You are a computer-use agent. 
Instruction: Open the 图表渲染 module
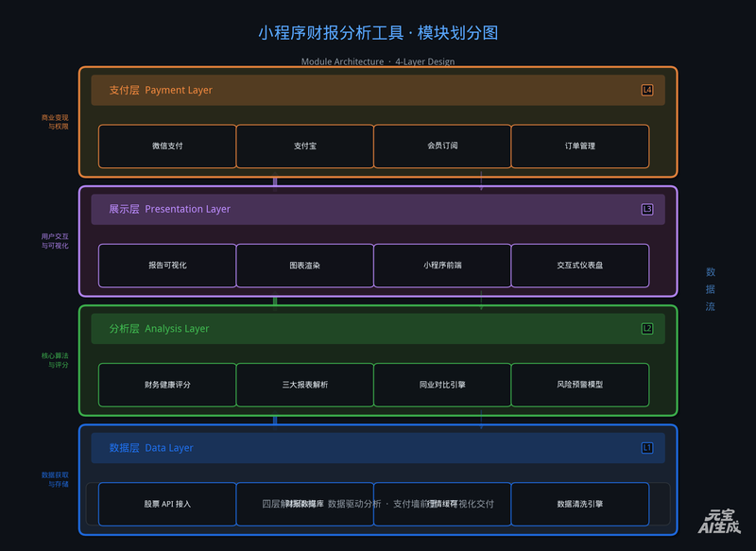[x=304, y=266]
